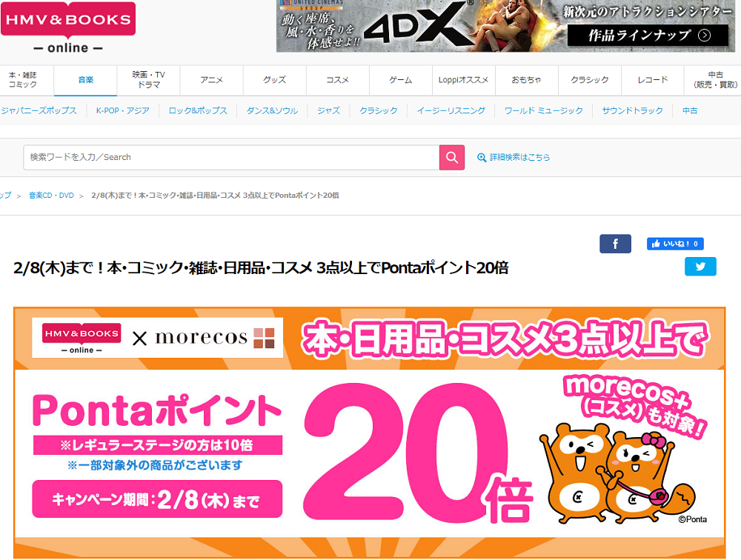
Task: Open the レコード category tab
Action: tap(653, 80)
